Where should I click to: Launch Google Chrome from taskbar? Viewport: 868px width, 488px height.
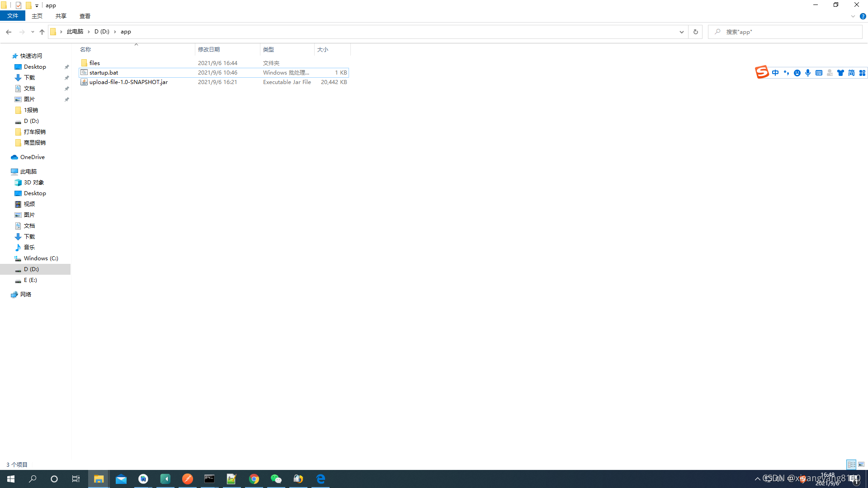coord(254,479)
